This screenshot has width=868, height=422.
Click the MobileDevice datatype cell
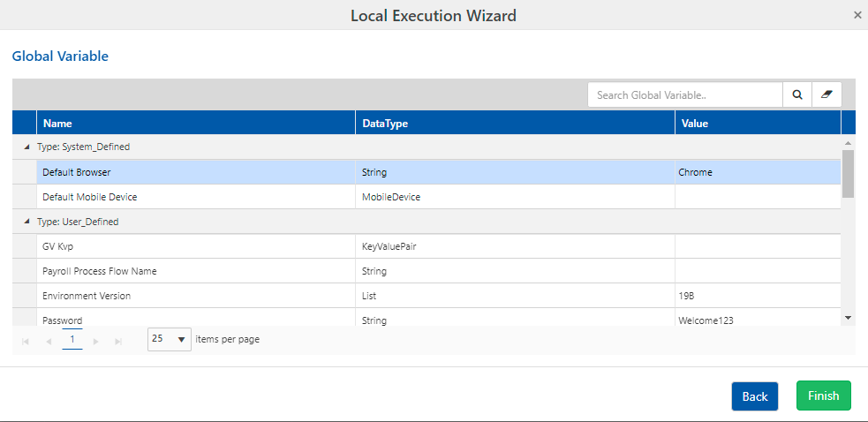point(515,197)
